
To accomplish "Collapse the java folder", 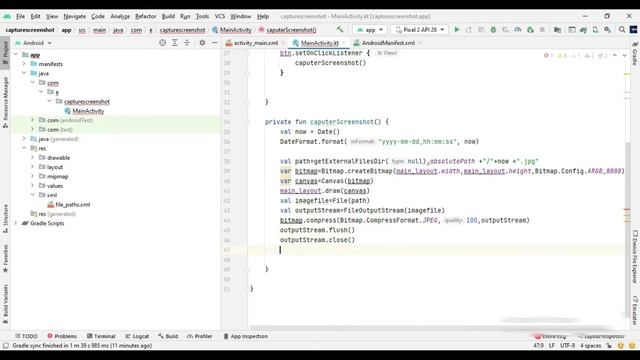I will tap(24, 73).
